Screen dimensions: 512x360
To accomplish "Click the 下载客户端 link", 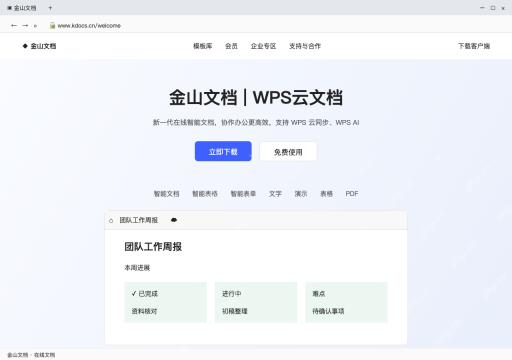I will coord(474,46).
